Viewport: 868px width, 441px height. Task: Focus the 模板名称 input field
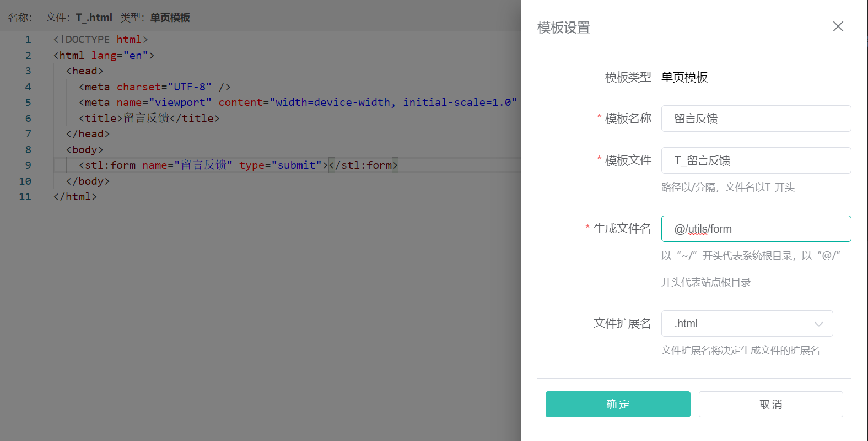[x=756, y=119]
